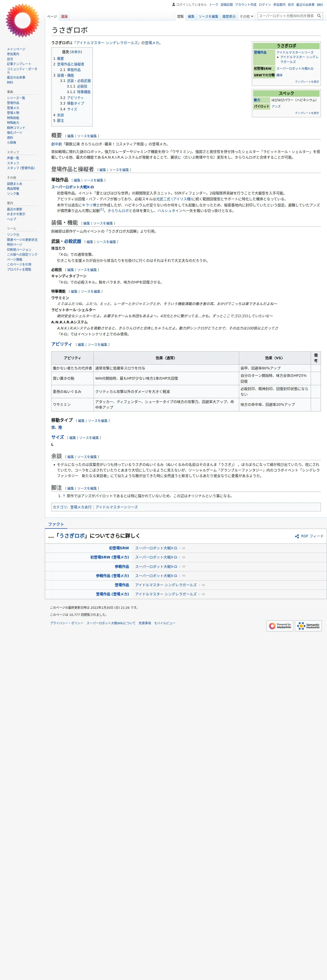
Task: Click the plus icon in 参戦作品 (登場メカ) row
Action: click(180, 576)
